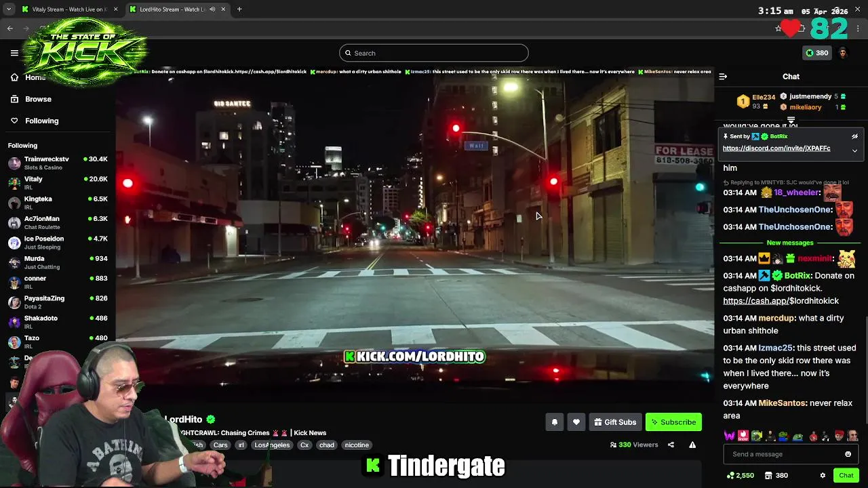This screenshot has width=868, height=488.
Task: Open the shop icon showing 380
Action: [776, 476]
